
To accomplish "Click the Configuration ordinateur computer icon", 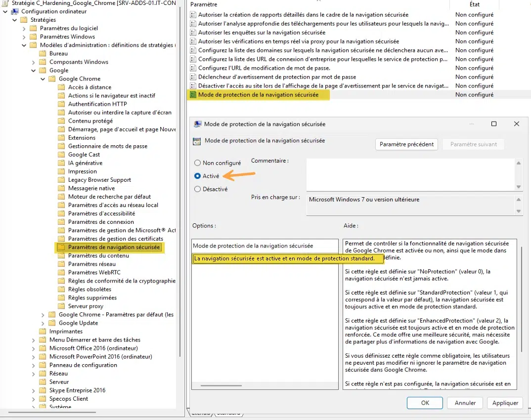I will click(x=15, y=11).
